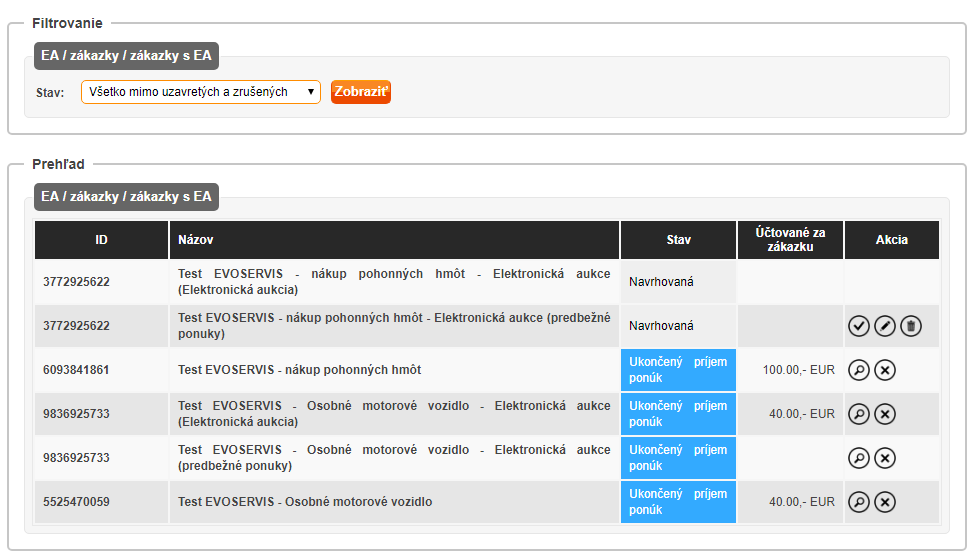
Task: Click the Filtrovanie section title
Action: click(67, 24)
